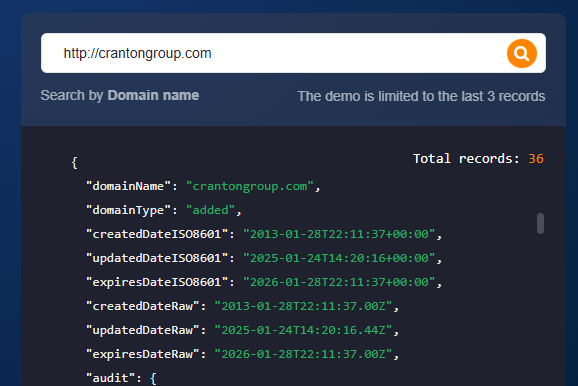The image size is (578, 386).
Task: Click the "createdDateISO8601" key
Action: (157, 234)
